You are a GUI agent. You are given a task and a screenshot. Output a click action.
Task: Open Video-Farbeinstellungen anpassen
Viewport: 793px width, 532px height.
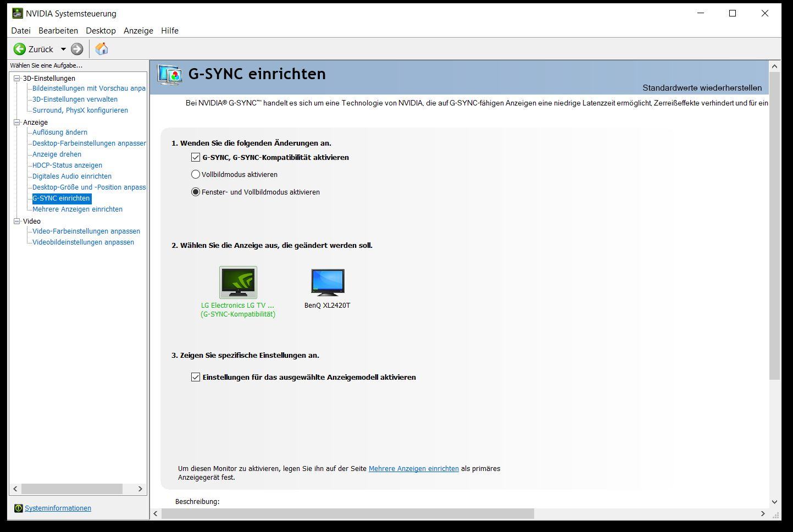coord(86,231)
